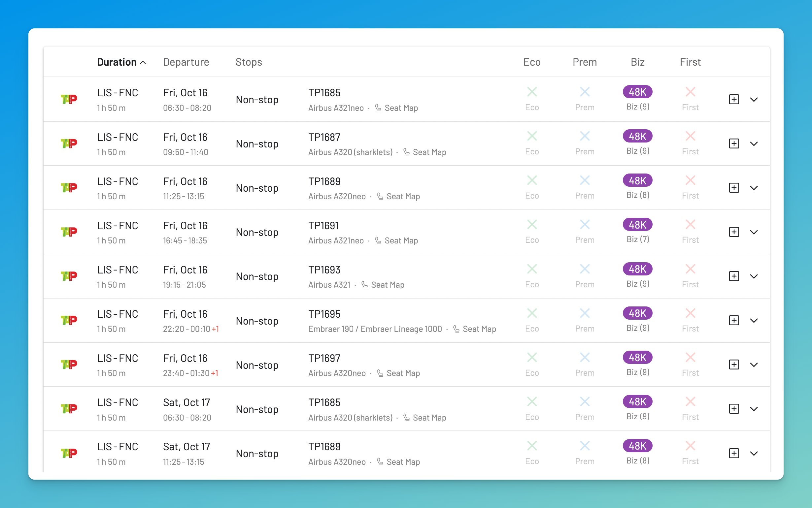This screenshot has height=508, width=812.
Task: Click the Sat Oct 17 06:30 TP1685 flight number
Action: (324, 402)
